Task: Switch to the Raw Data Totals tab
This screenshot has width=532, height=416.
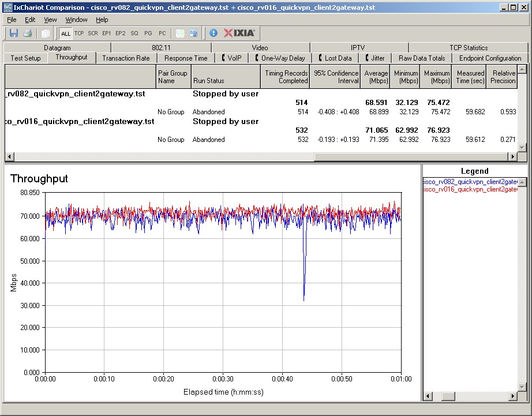Action: [422, 58]
